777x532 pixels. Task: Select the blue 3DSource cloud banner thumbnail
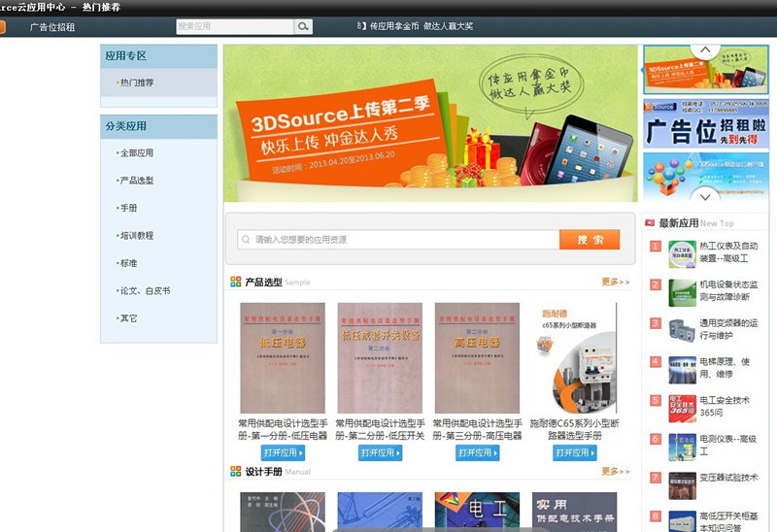click(x=706, y=177)
